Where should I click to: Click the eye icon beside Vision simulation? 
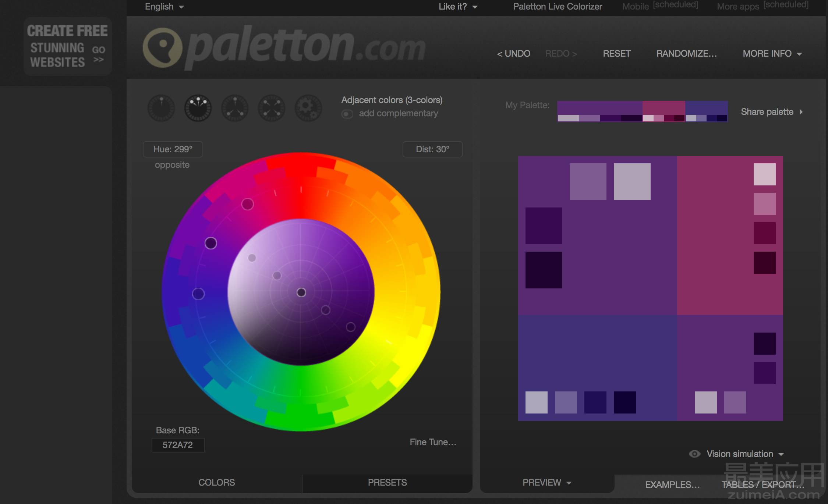coord(694,454)
